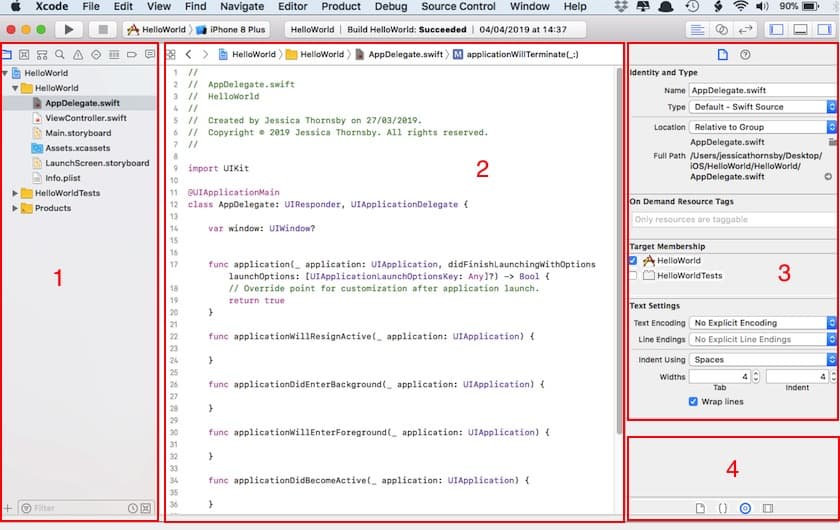The width and height of the screenshot is (840, 530).
Task: Open the Breakpoint navigator
Action: pyautogui.click(x=132, y=54)
